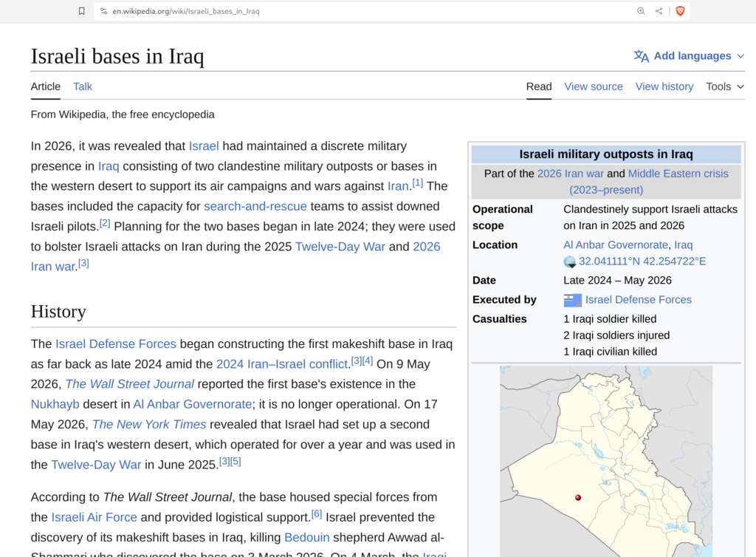756x557 pixels.
Task: Open coordinates 32.041111°N 42.254722°E
Action: pos(642,262)
